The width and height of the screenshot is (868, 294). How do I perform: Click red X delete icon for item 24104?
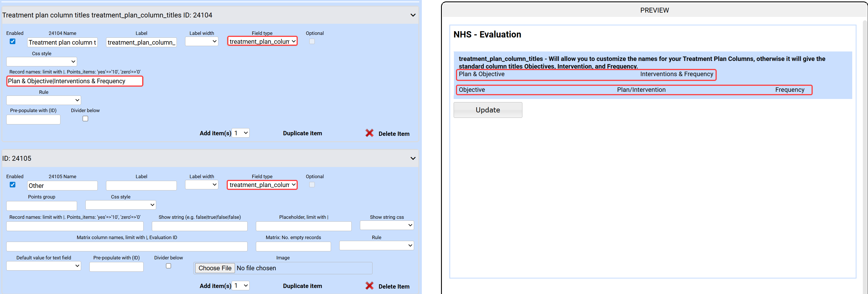coord(369,133)
